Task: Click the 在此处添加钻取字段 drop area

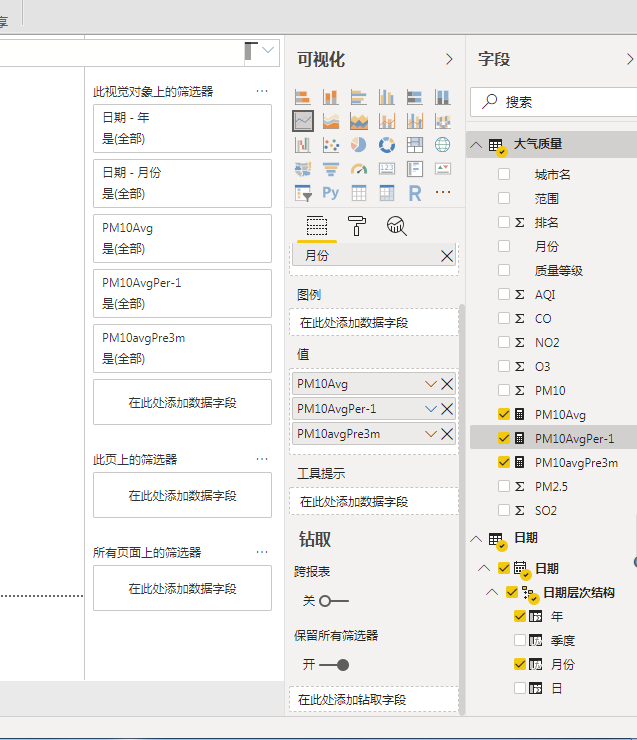Action: (x=374, y=699)
